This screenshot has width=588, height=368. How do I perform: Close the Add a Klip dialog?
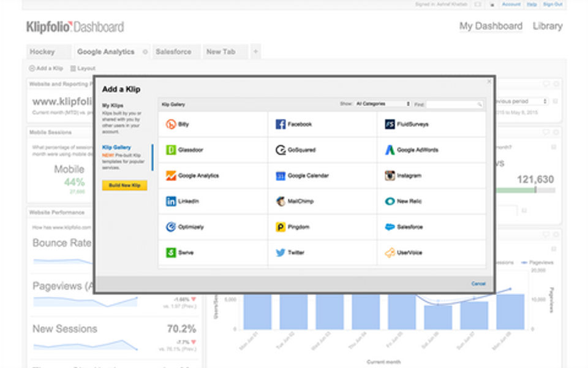(489, 82)
